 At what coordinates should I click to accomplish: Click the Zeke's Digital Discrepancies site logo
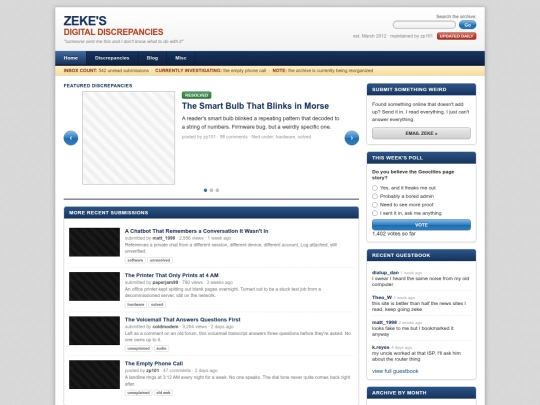[x=113, y=26]
